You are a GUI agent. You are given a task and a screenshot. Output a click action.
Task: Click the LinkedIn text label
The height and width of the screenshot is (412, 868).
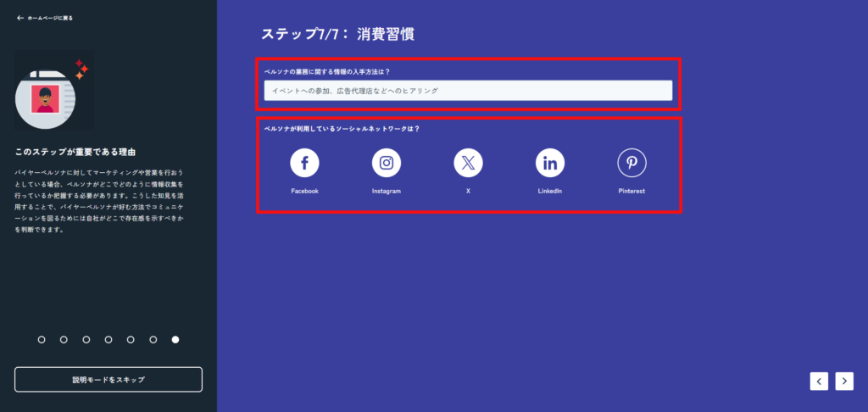coord(549,191)
